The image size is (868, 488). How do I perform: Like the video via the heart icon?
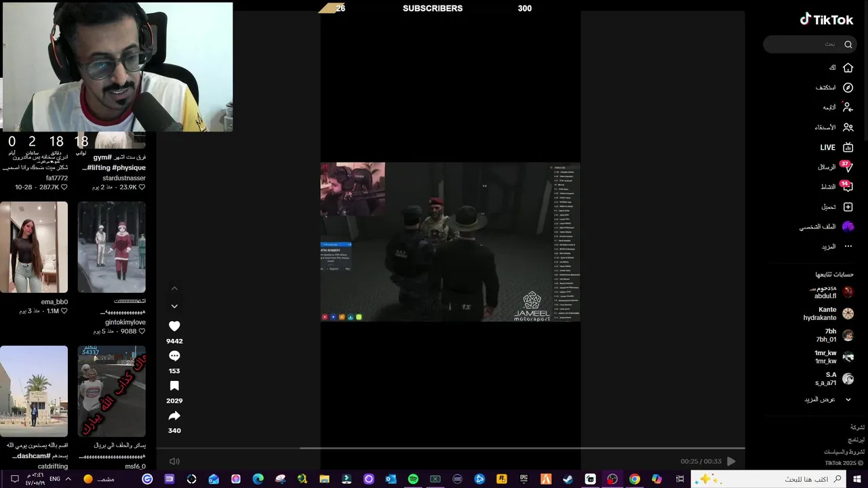click(x=174, y=326)
